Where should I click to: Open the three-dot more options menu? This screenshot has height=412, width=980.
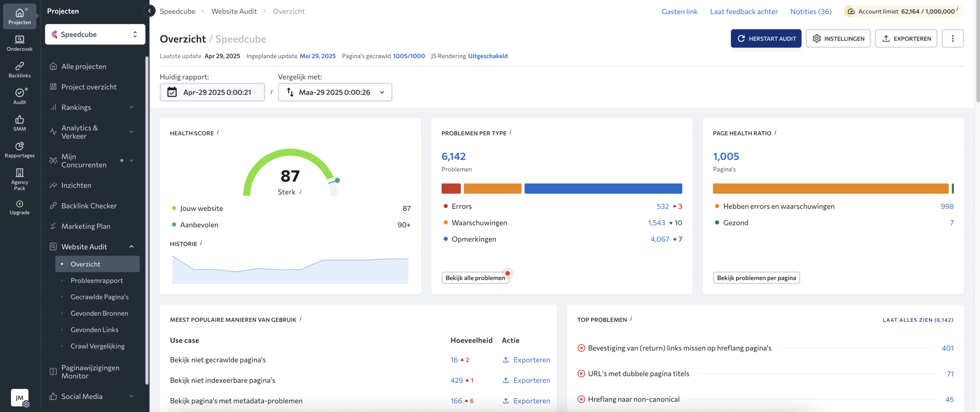click(x=952, y=38)
